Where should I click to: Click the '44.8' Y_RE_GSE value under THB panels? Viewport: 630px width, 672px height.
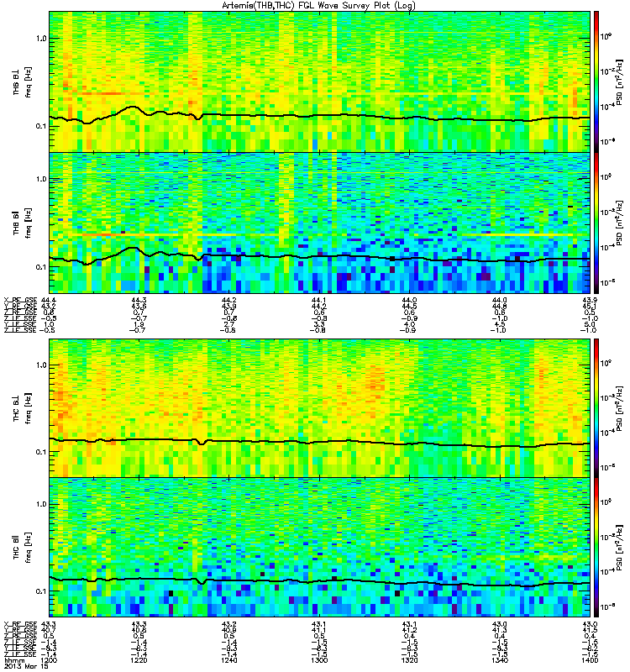point(499,306)
